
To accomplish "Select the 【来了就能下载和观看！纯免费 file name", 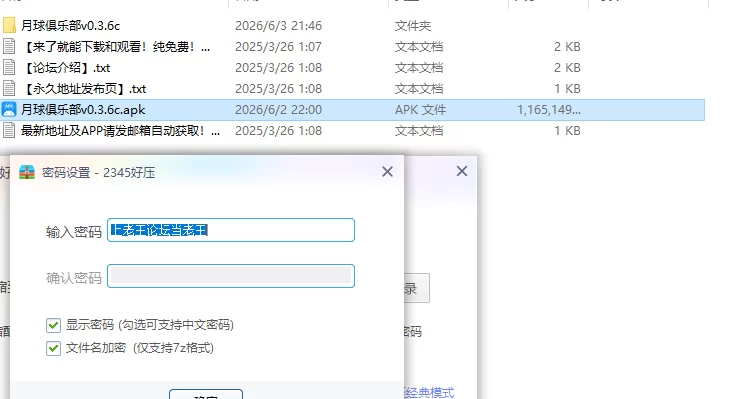I will coord(116,47).
